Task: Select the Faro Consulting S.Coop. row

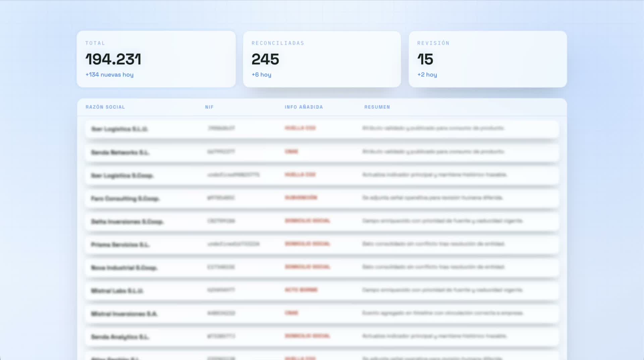Action: [322, 198]
